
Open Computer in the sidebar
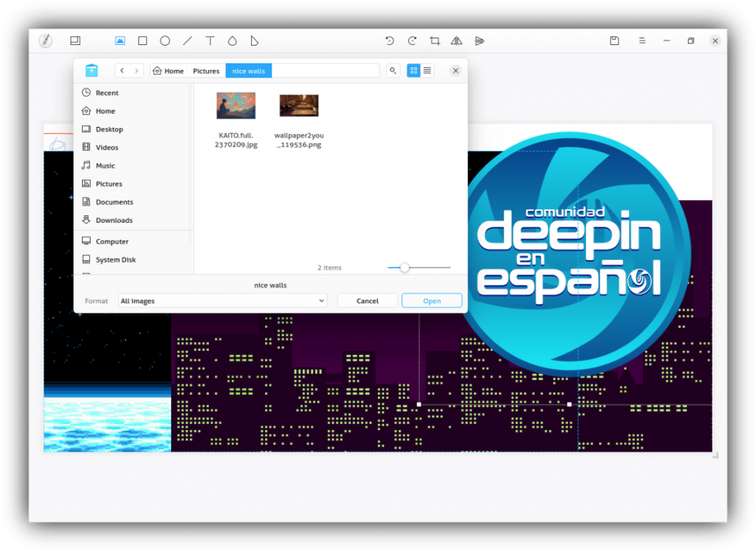(134, 242)
